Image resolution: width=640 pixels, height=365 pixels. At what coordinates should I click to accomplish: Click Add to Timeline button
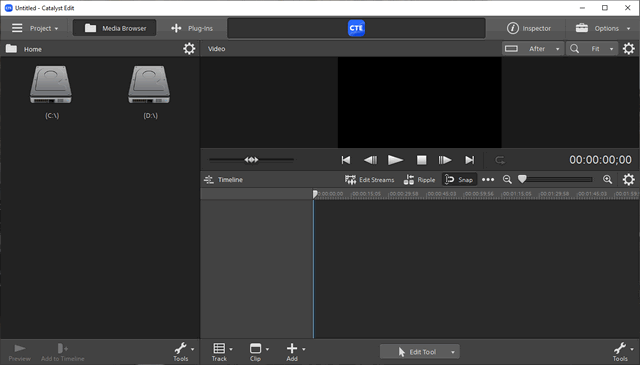62,353
